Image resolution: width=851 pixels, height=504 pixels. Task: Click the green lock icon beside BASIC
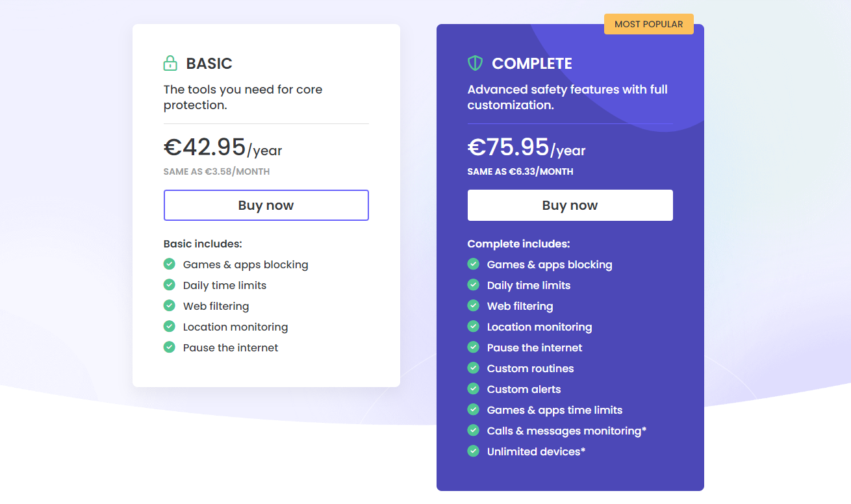tap(170, 63)
